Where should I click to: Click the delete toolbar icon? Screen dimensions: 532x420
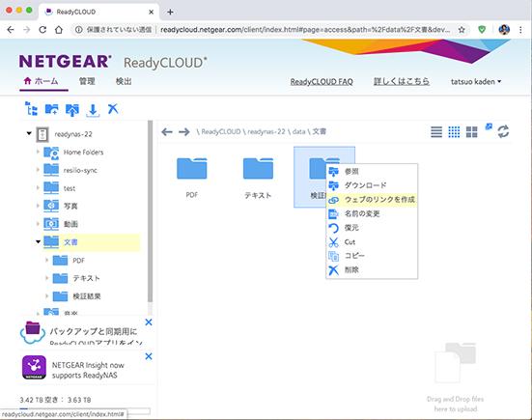coord(113,109)
